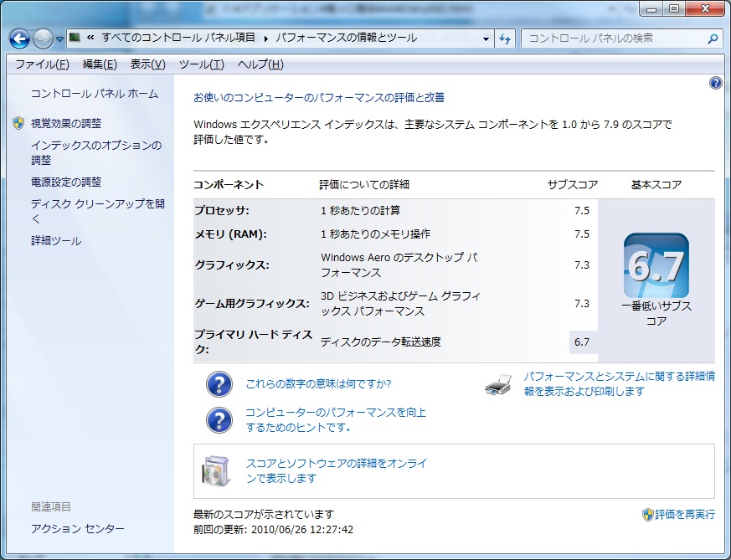Click the printer icon
Screen dimensions: 731x560
pos(498,384)
